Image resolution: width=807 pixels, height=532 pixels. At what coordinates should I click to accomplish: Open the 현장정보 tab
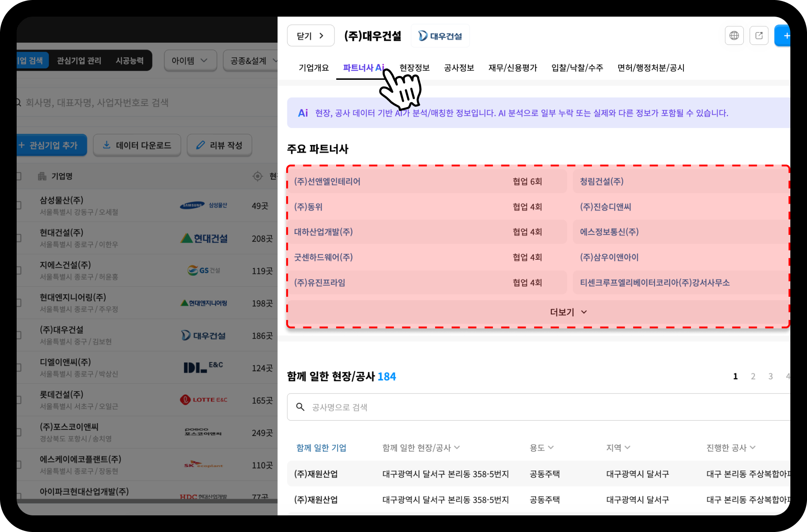414,68
